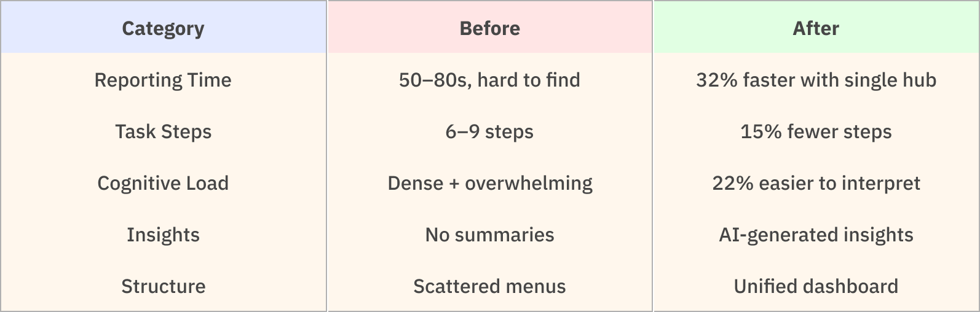Select the "No summaries" cell
The width and height of the screenshot is (980, 312).
(489, 235)
